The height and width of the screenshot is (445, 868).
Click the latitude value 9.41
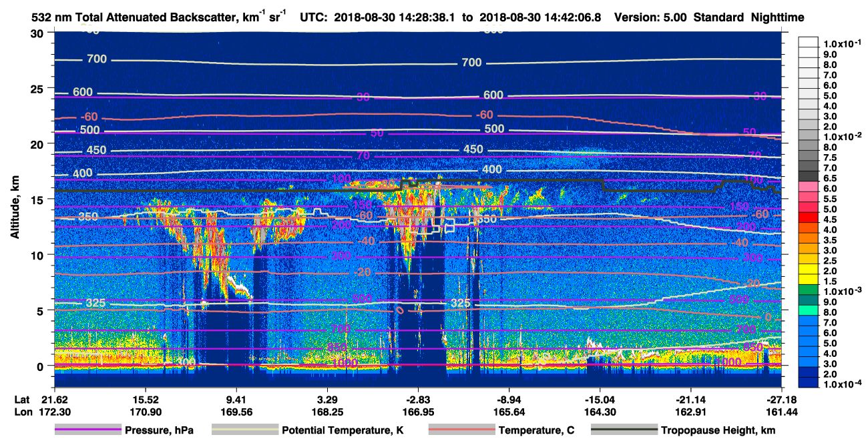point(236,398)
